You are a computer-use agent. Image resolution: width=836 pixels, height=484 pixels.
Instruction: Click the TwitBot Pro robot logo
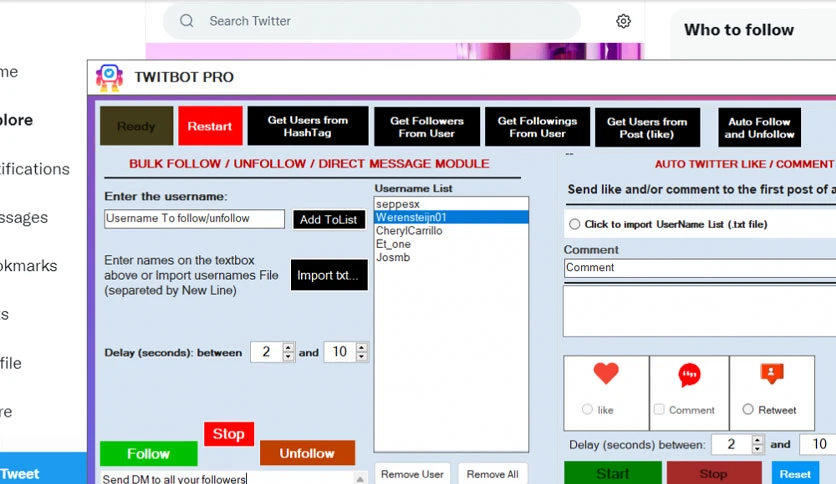point(109,77)
